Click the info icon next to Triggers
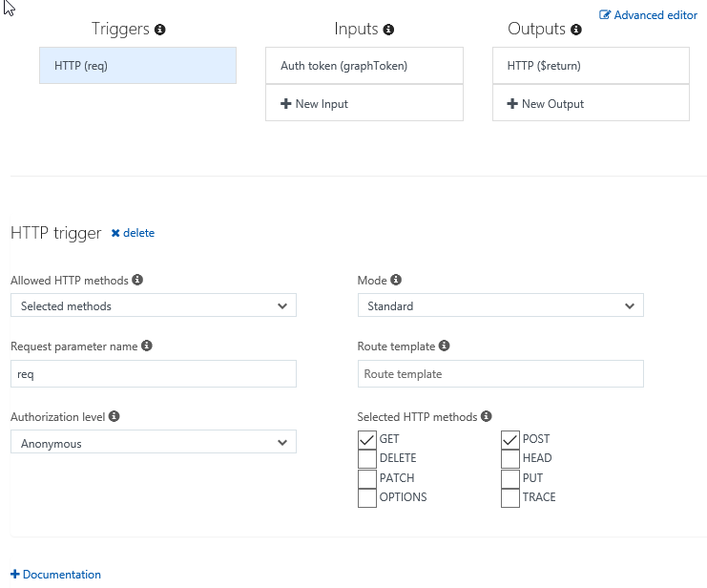This screenshot has width=707, height=588. point(159,30)
